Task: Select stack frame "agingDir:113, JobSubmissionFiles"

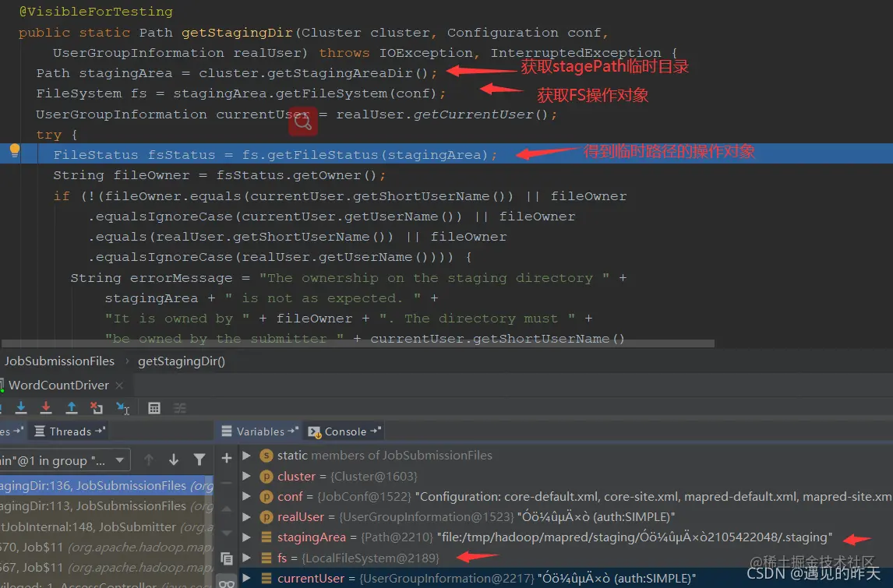Action: [107, 506]
